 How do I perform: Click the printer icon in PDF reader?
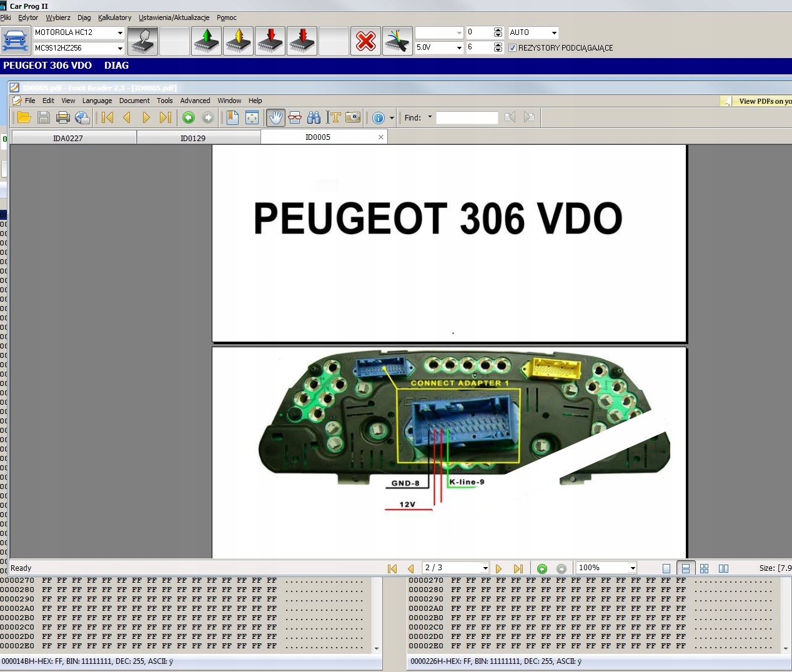click(x=62, y=117)
